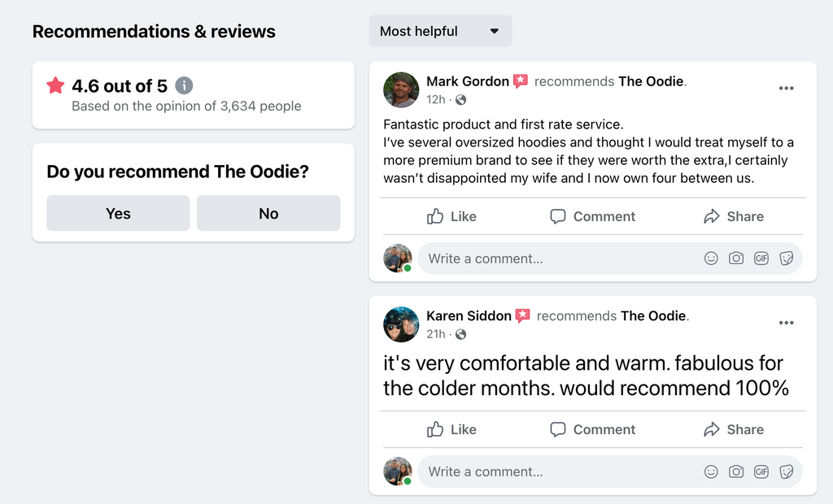
Task: Add GIF to Karen Siddon's comment box
Action: coord(761,471)
